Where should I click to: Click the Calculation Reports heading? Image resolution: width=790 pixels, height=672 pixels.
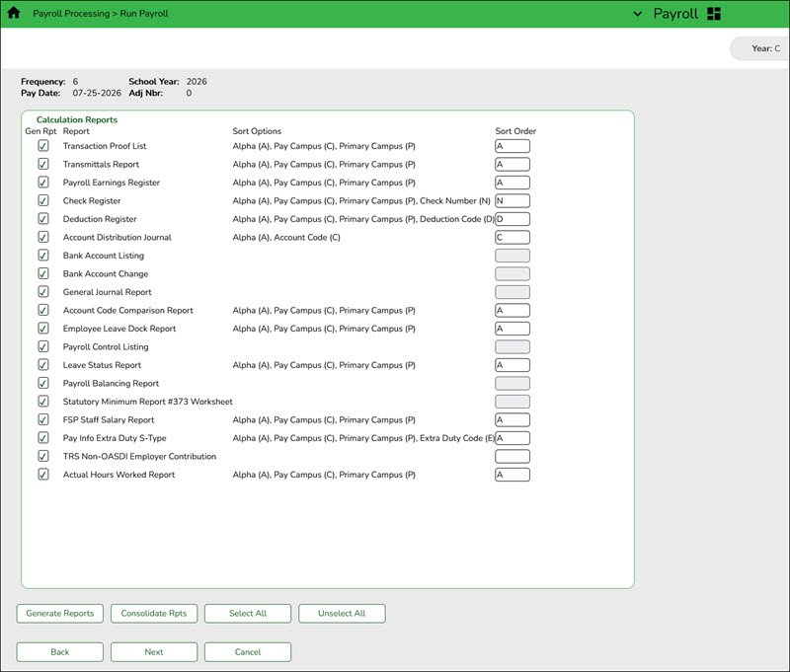click(77, 119)
